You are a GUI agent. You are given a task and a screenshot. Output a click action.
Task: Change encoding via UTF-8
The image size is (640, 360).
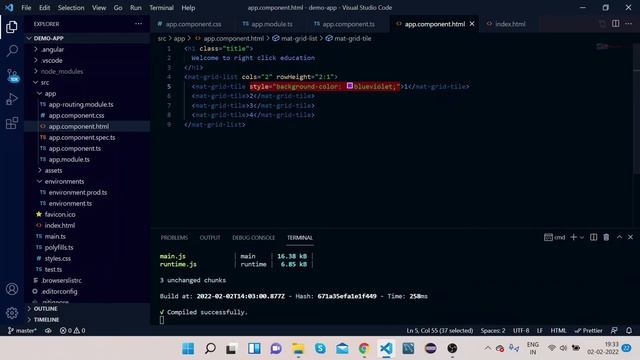coord(521,331)
